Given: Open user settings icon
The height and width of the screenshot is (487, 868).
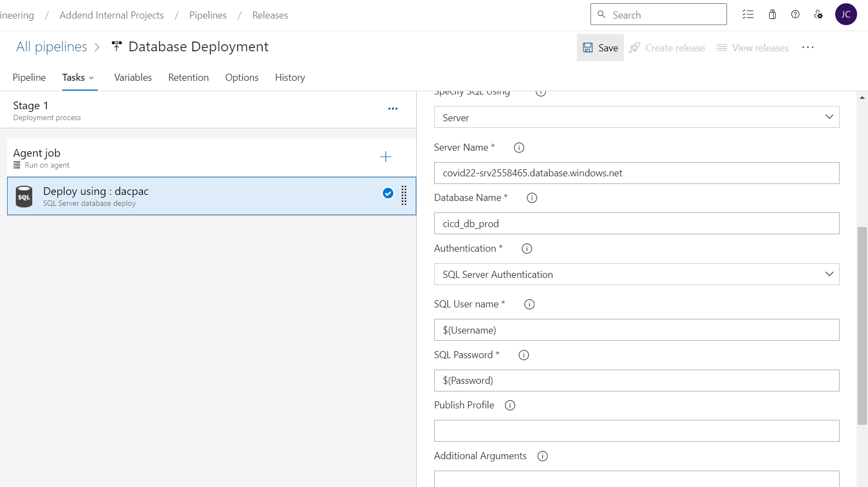Looking at the screenshot, I should (818, 15).
